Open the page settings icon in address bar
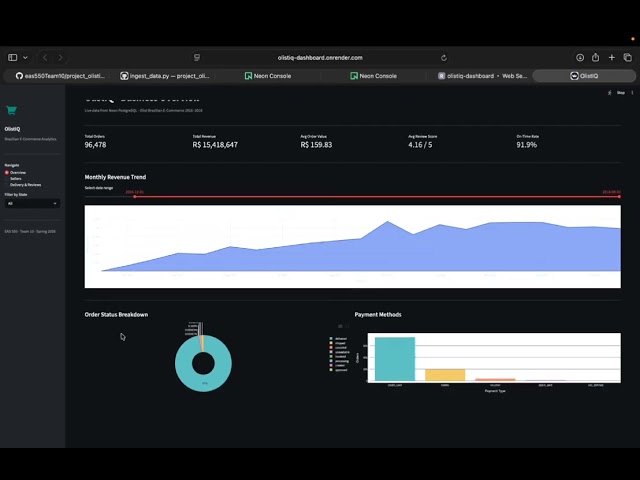Image resolution: width=640 pixels, height=480 pixels. click(197, 58)
